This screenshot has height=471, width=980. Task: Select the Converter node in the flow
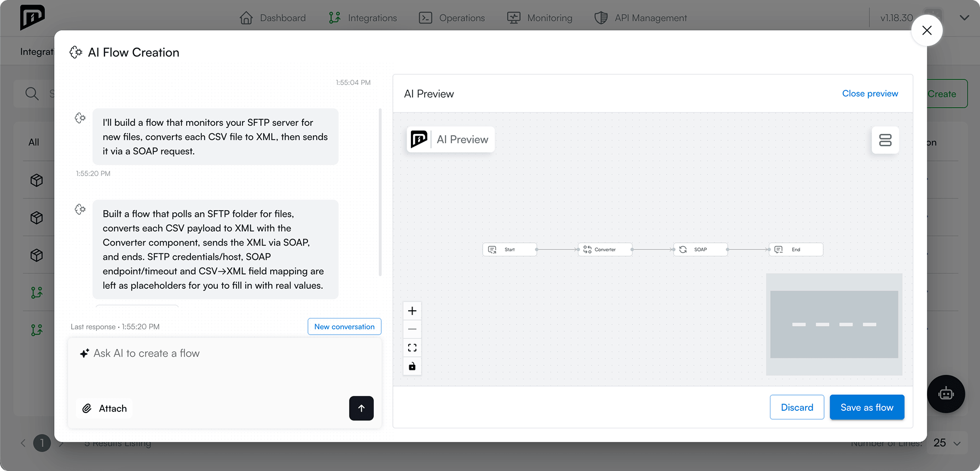click(605, 249)
